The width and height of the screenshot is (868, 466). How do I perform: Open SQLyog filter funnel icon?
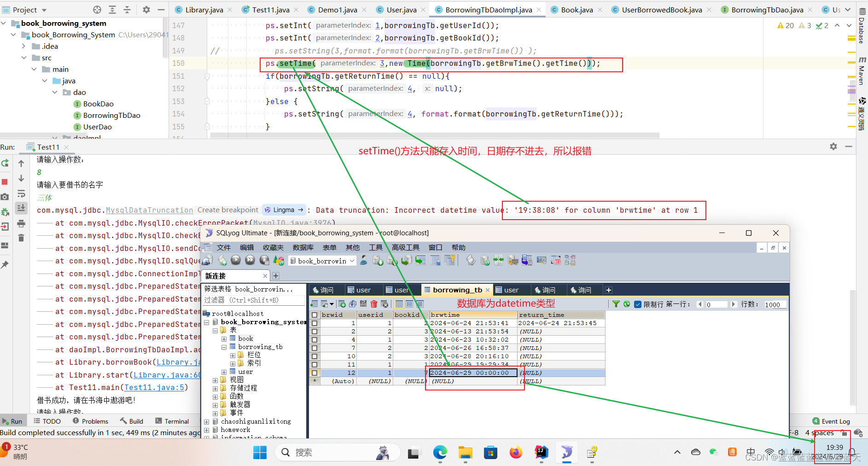pyautogui.click(x=616, y=304)
